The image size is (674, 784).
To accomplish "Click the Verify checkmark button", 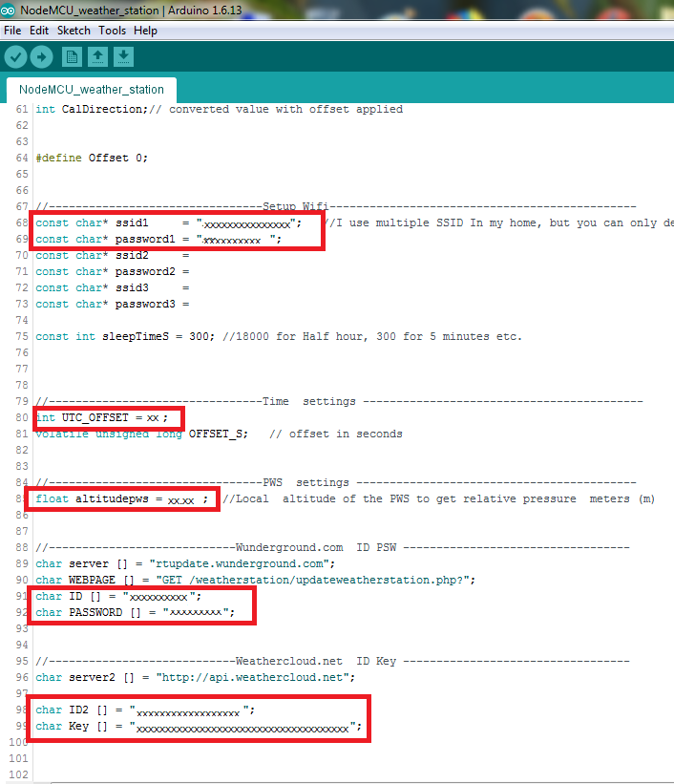I will tap(15, 56).
